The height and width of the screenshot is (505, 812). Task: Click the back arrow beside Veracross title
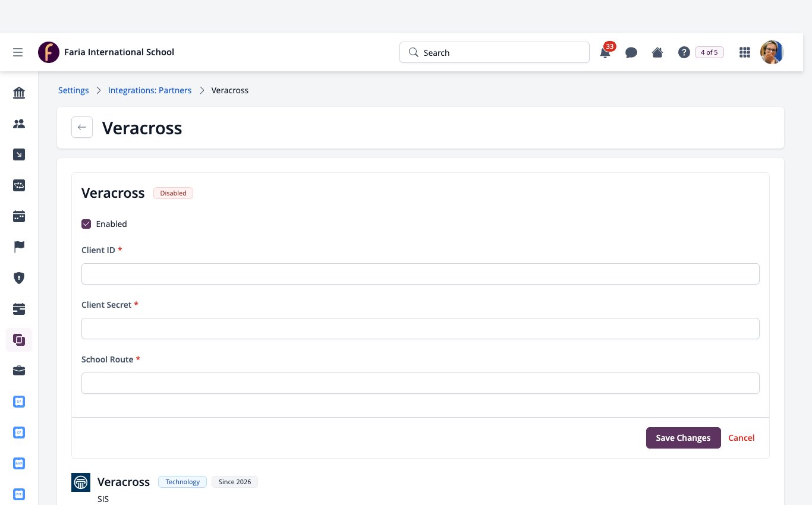coord(82,127)
